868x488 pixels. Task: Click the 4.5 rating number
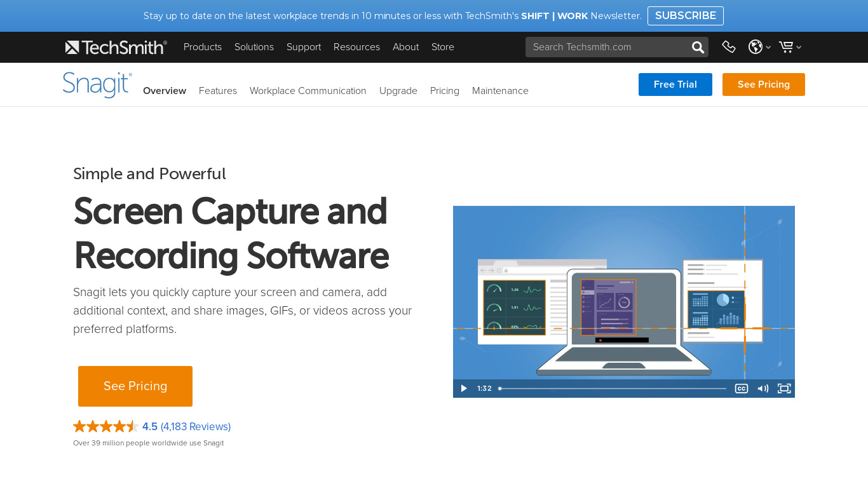[x=150, y=426]
